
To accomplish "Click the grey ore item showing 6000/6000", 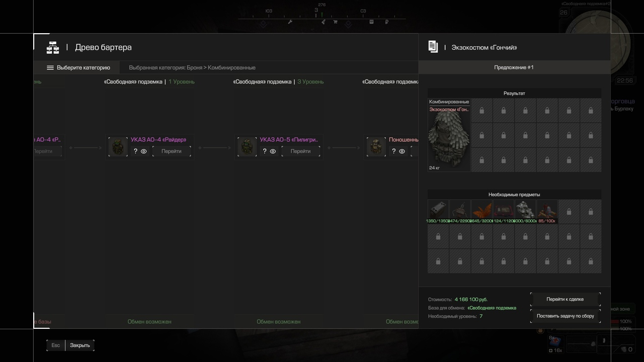I will 525,212.
